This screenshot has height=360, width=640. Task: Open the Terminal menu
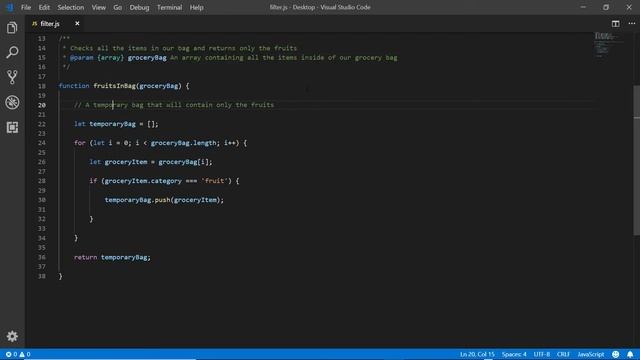pos(169,7)
